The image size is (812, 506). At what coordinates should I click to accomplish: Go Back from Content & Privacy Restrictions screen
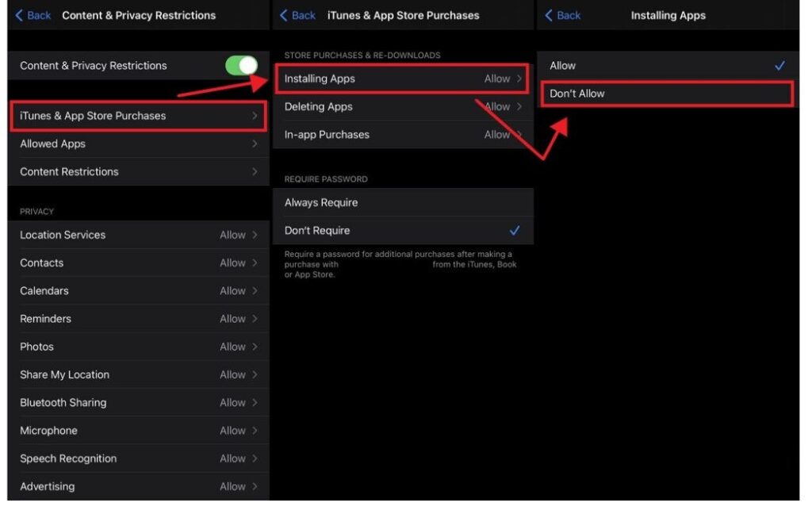click(x=33, y=16)
